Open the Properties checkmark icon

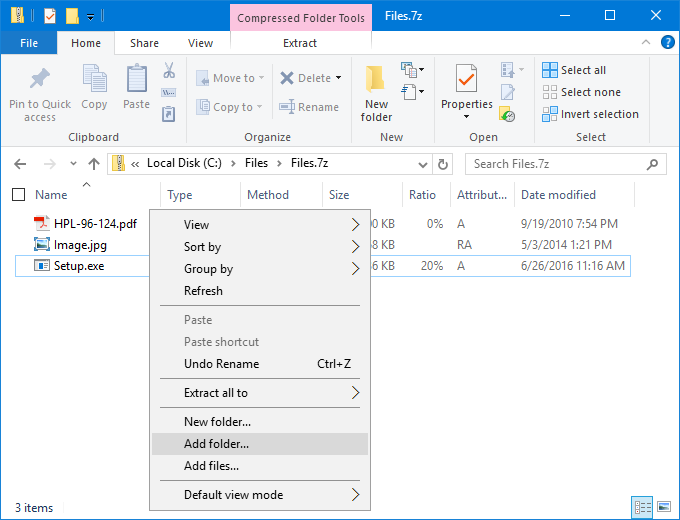click(467, 79)
